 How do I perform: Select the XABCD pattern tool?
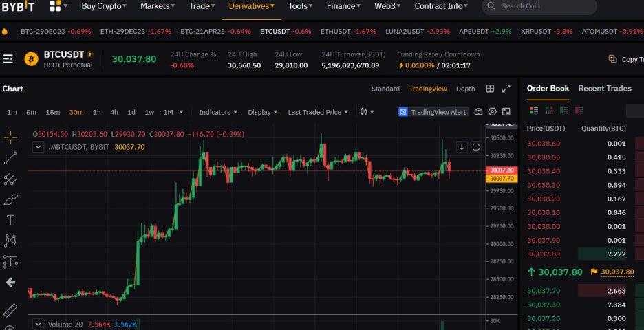[10, 241]
